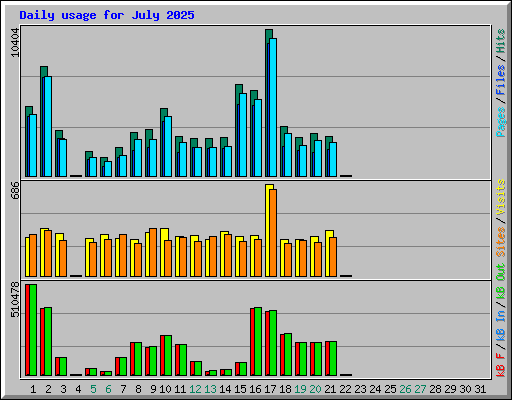Click the 'Sites' legend label

point(501,242)
